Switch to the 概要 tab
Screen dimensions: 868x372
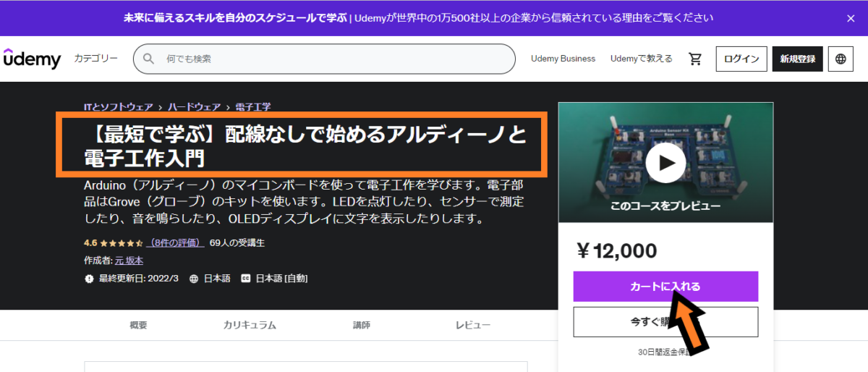[x=138, y=326]
